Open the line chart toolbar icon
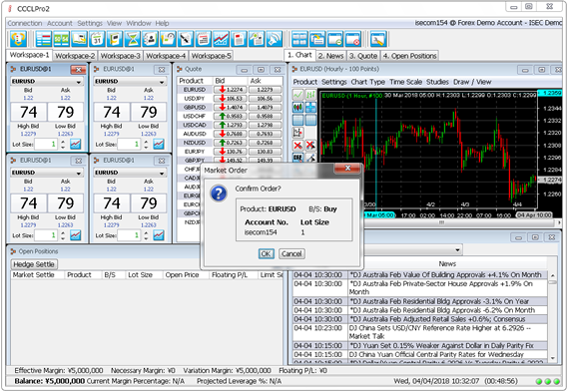Viewport: 569px width, 392px height. point(221,39)
